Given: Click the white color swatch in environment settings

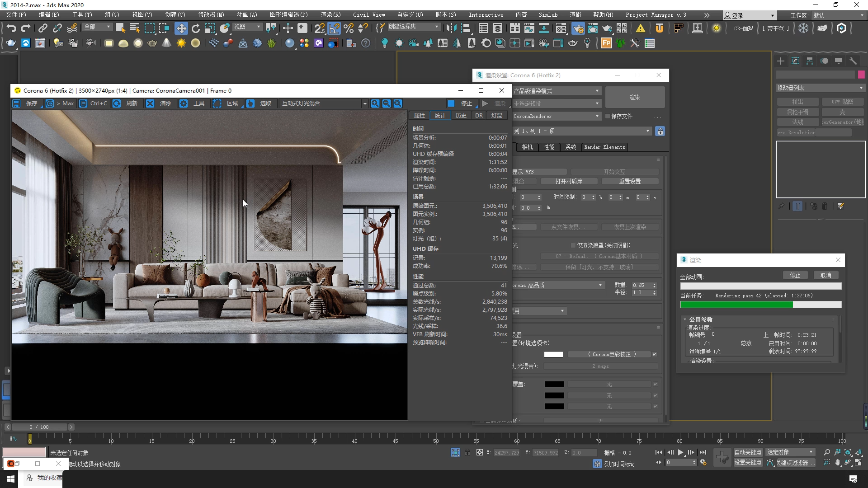Looking at the screenshot, I should pos(553,354).
